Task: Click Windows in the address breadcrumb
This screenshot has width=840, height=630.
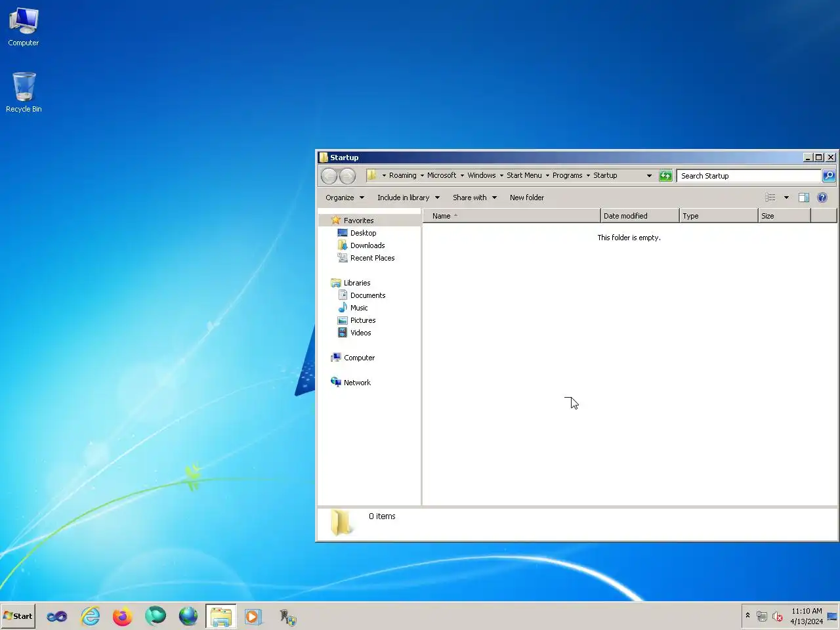Action: coord(482,175)
